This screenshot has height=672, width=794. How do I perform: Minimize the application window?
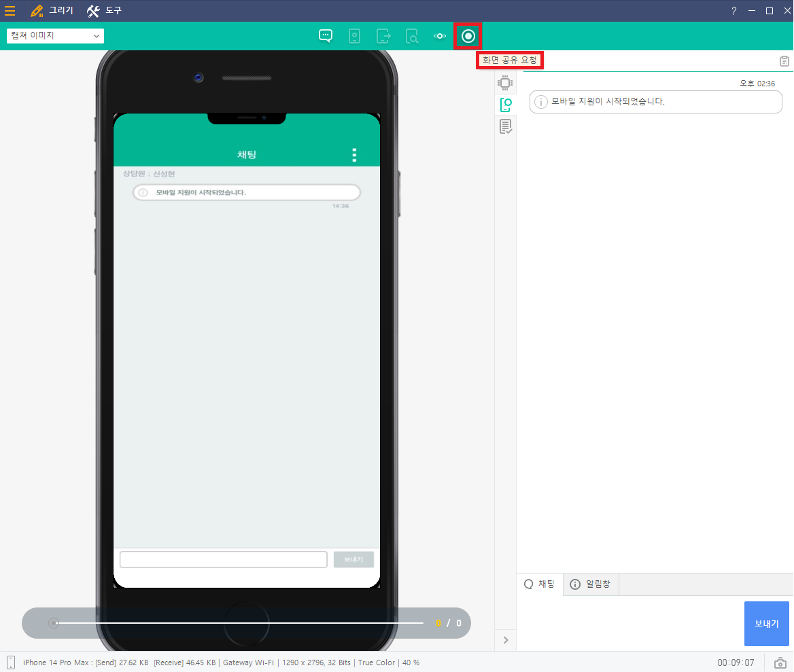751,11
